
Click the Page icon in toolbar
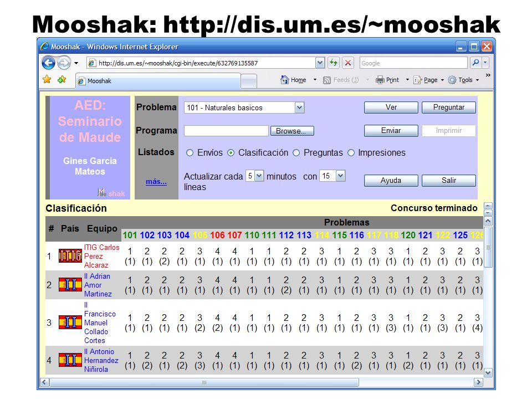(418, 80)
